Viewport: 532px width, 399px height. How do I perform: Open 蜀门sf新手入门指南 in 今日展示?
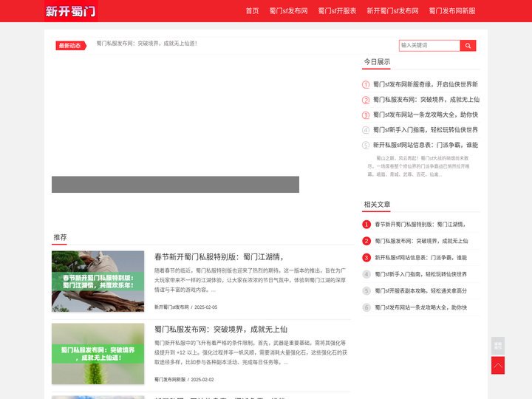pyautogui.click(x=426, y=130)
